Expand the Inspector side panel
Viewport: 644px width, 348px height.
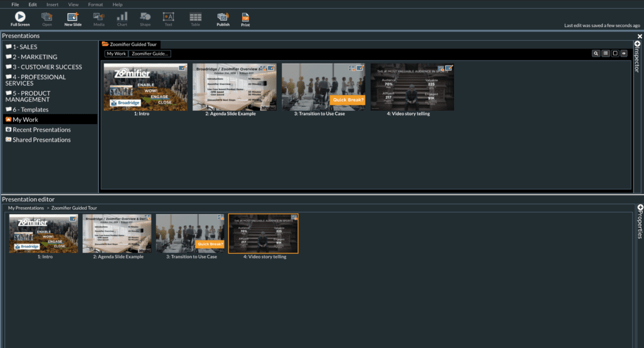tap(638, 57)
